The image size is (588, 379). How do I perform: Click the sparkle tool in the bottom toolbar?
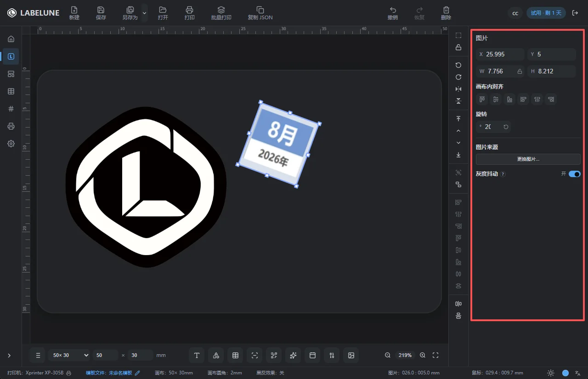[293, 355]
